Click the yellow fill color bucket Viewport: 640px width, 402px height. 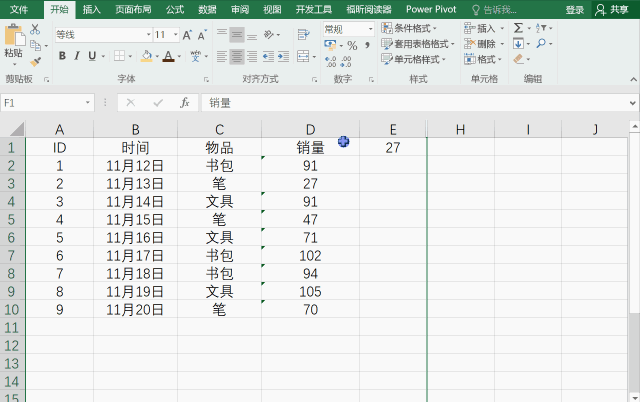146,57
